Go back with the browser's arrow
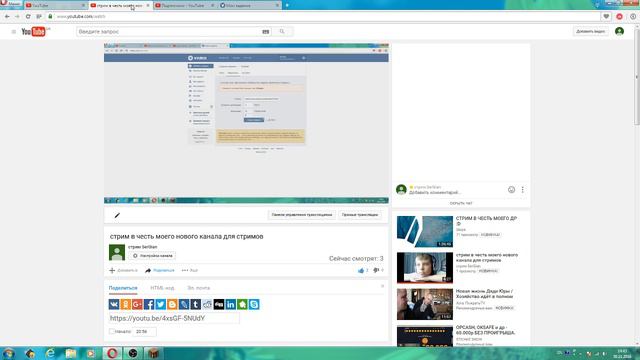Viewport: 640px width, 360px height. tap(7, 16)
